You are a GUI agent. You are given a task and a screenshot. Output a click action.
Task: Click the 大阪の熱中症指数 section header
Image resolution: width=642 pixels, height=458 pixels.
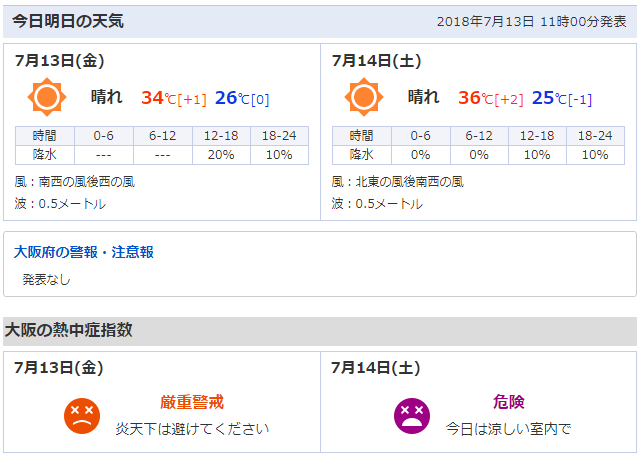69,330
